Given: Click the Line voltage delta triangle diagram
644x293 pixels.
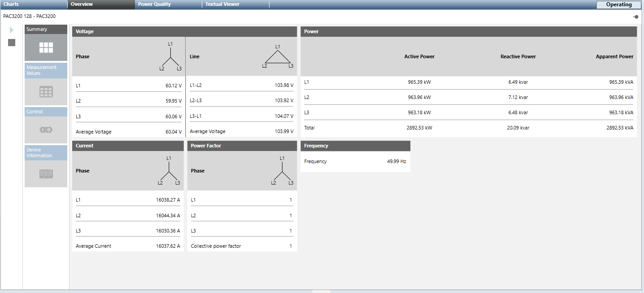Looking at the screenshot, I should click(x=278, y=57).
